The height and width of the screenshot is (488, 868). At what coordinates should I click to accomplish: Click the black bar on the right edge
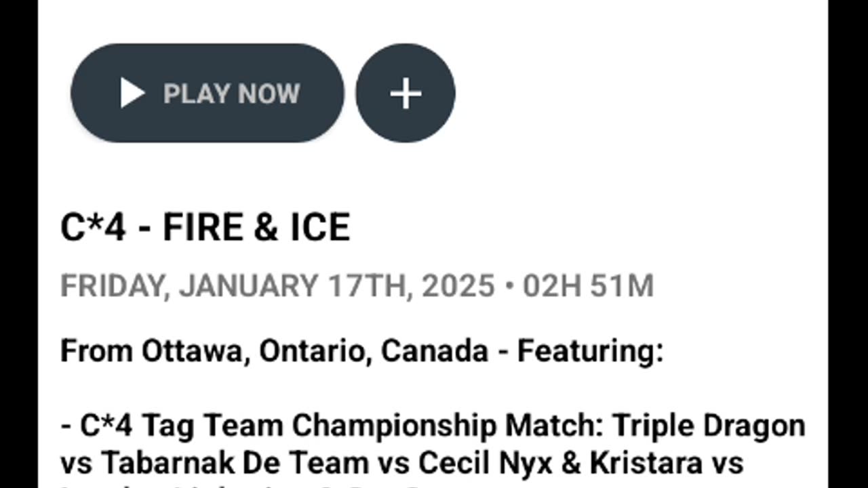point(848,244)
